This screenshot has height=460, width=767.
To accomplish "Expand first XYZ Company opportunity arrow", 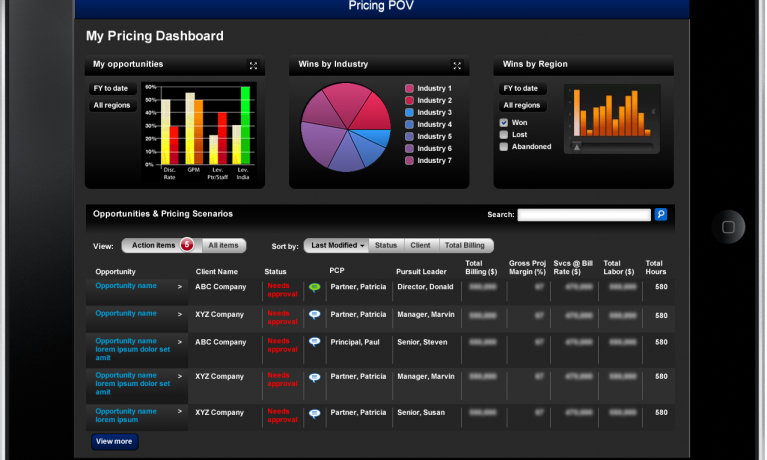I will tap(180, 314).
